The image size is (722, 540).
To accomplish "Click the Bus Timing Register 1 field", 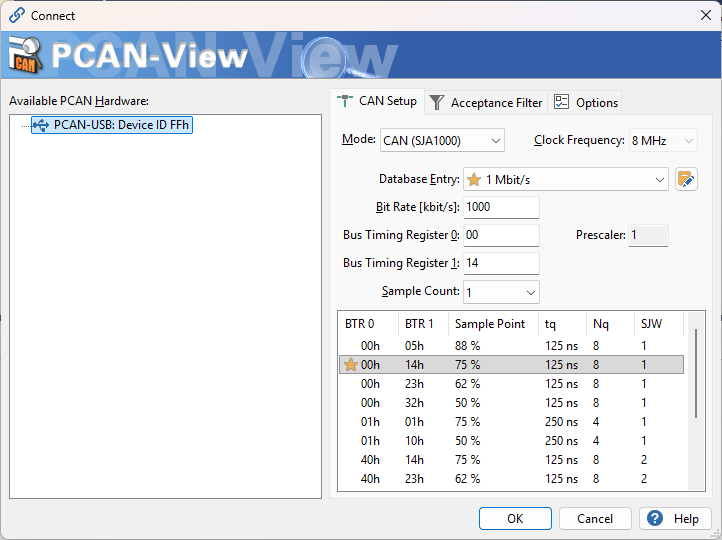I will pos(501,263).
